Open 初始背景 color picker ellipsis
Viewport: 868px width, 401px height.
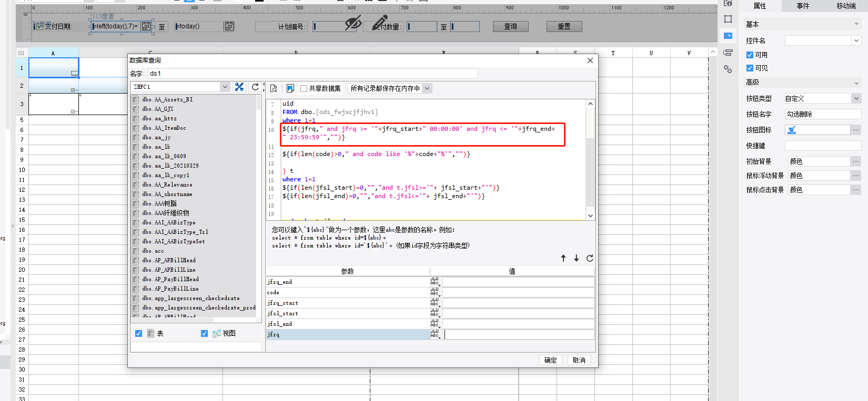tap(856, 161)
